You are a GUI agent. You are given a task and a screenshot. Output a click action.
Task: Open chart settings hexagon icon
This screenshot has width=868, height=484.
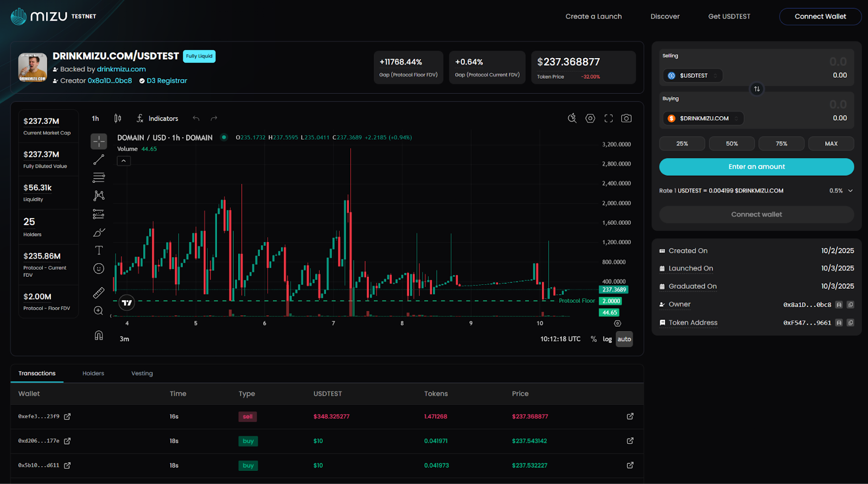point(590,118)
